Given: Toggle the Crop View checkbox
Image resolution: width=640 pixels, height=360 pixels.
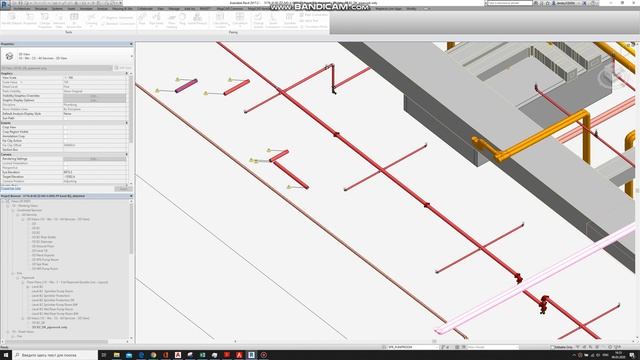Looking at the screenshot, I should click(66, 127).
